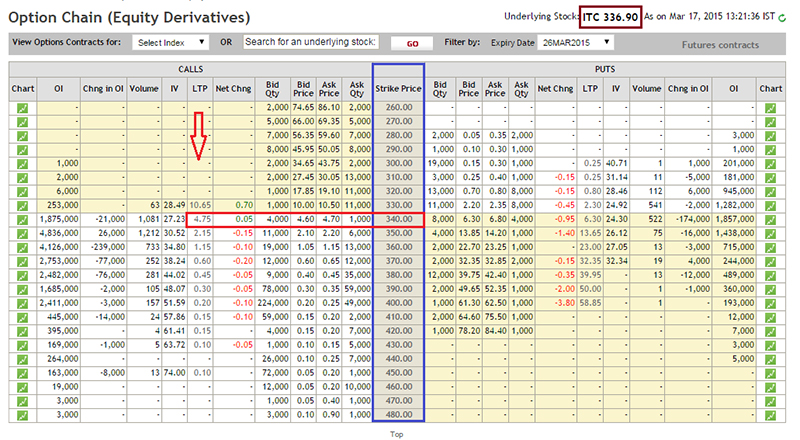
Task: Open calls chart icon for strike 340.00
Action: [x=22, y=219]
